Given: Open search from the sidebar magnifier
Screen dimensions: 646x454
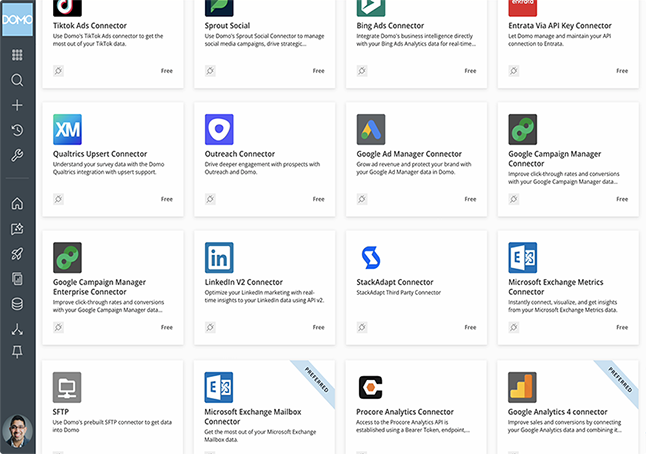Looking at the screenshot, I should click(17, 80).
